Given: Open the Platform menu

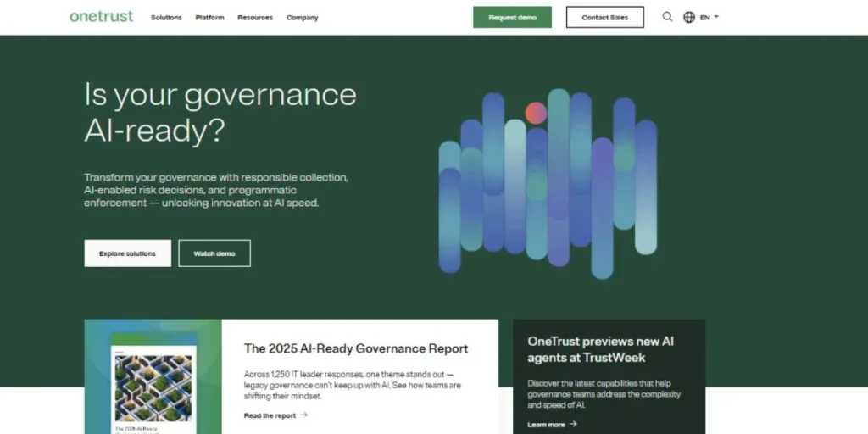Looking at the screenshot, I should pyautogui.click(x=209, y=18).
